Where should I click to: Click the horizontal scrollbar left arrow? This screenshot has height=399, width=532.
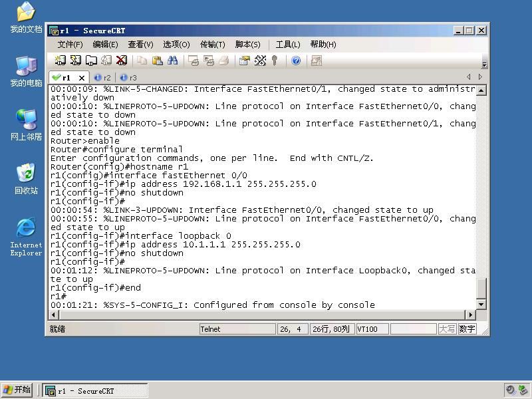click(x=54, y=315)
